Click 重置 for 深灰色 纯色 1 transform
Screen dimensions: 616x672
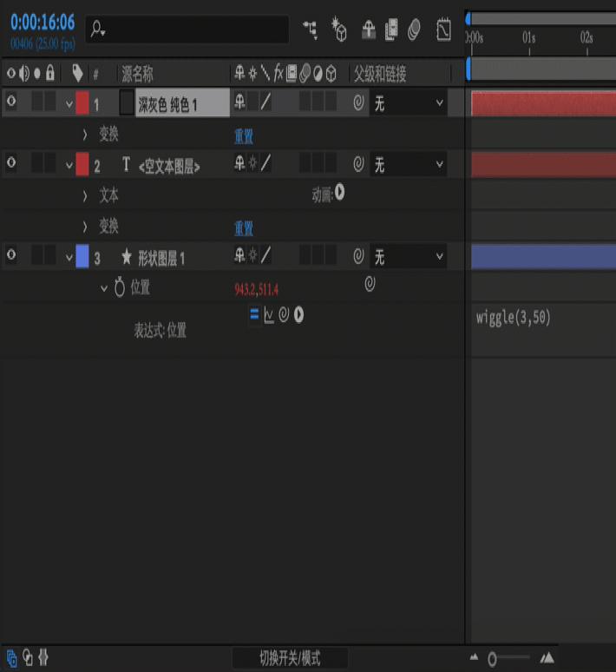tap(244, 136)
